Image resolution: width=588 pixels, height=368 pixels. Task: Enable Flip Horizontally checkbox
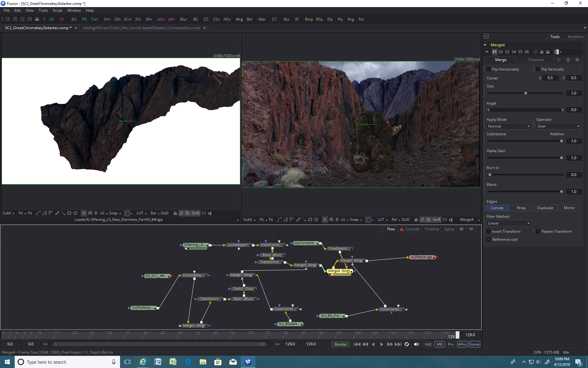[x=488, y=69]
